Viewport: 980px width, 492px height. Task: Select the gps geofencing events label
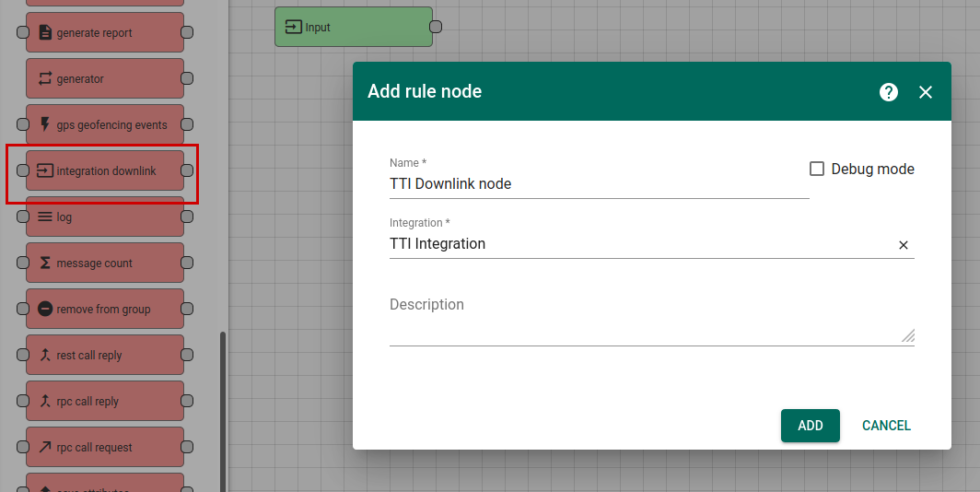point(111,125)
